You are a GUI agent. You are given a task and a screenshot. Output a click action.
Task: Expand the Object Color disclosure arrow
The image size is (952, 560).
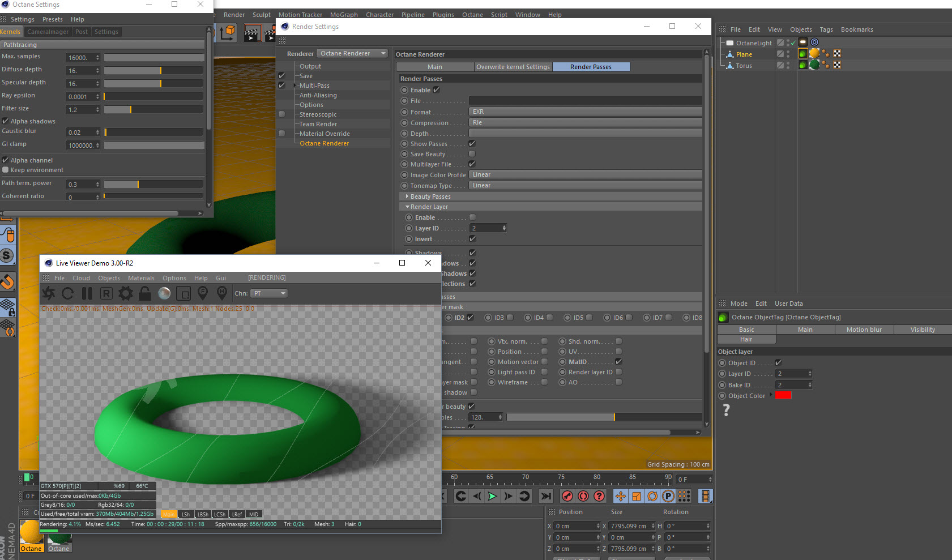click(x=771, y=395)
